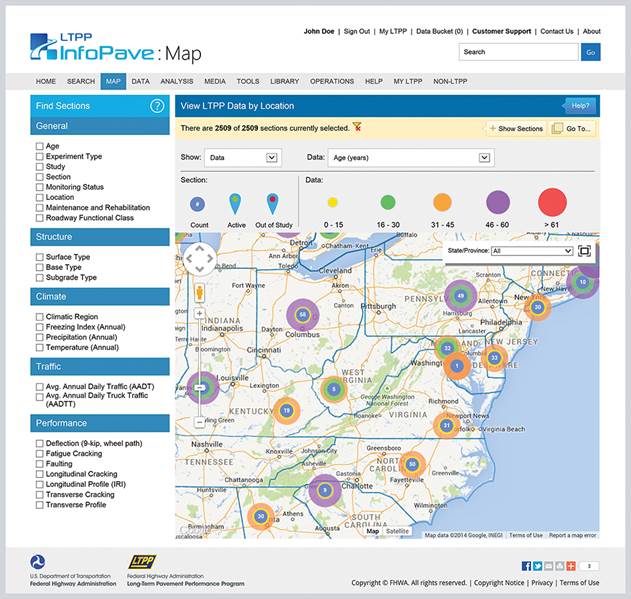The height and width of the screenshot is (599, 631).
Task: Click the Help? ribbon button
Action: [580, 106]
